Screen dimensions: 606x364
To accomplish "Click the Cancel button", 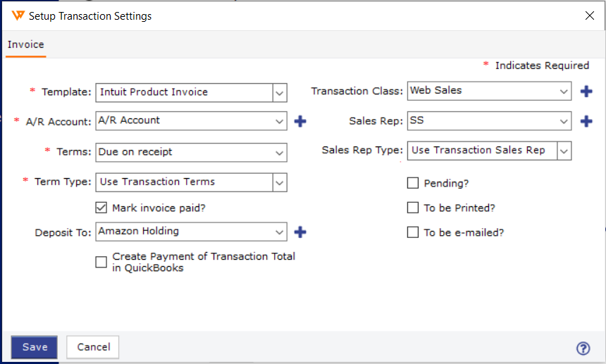I will (x=93, y=347).
